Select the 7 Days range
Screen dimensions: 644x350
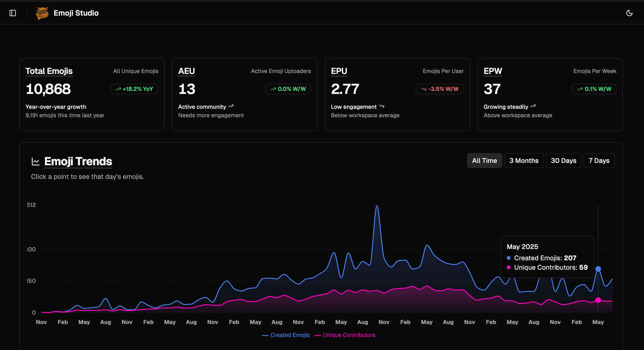(599, 161)
